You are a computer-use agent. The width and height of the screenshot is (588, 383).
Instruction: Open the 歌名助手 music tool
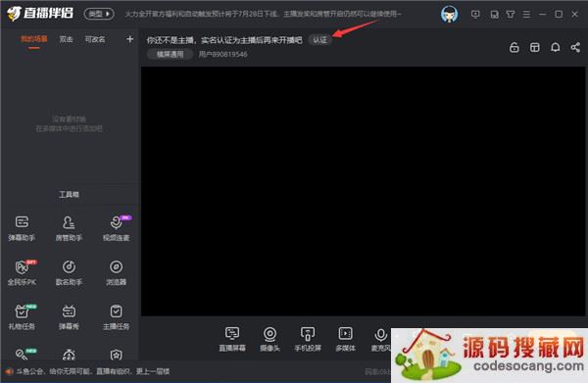click(x=69, y=272)
